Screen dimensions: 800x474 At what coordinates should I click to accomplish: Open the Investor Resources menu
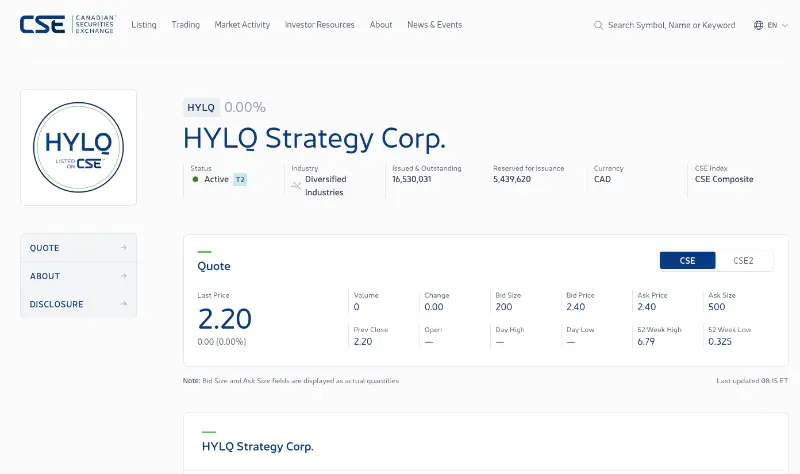(319, 24)
